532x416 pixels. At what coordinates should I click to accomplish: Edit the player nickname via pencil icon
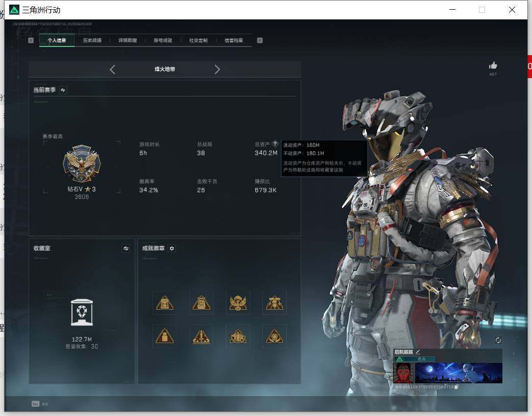tap(418, 352)
